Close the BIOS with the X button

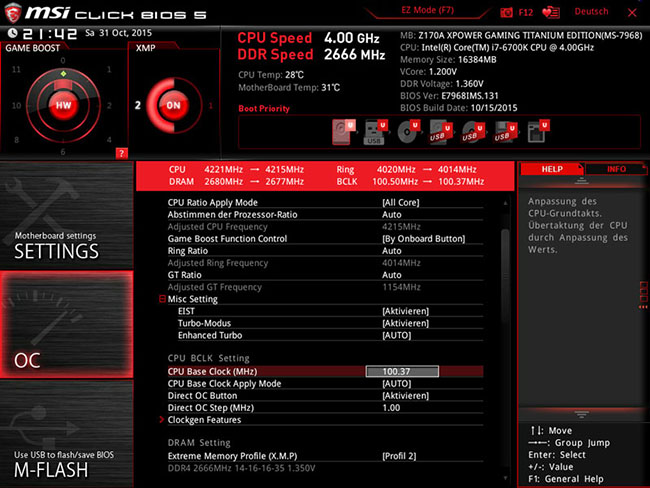[x=632, y=12]
